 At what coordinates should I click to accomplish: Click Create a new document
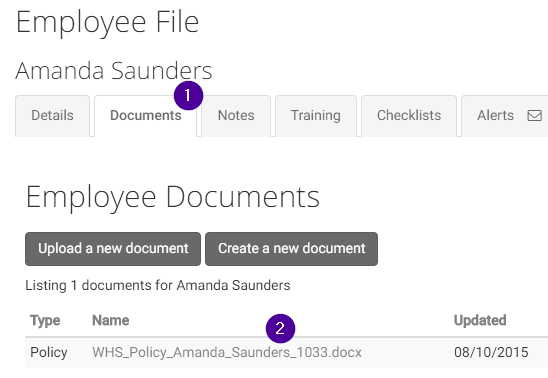291,249
